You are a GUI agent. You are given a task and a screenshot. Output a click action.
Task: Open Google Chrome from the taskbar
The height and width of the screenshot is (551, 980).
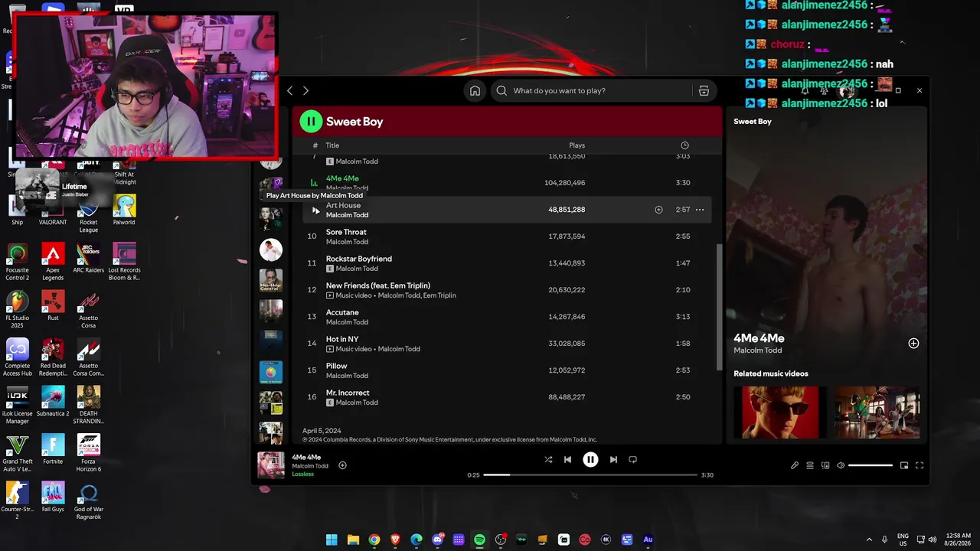374,540
